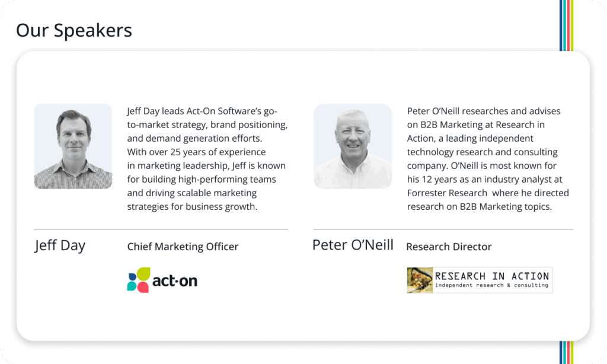Image resolution: width=607 pixels, height=364 pixels.
Task: Click the rainbow stripes below the speaker card
Action: [x=566, y=352]
